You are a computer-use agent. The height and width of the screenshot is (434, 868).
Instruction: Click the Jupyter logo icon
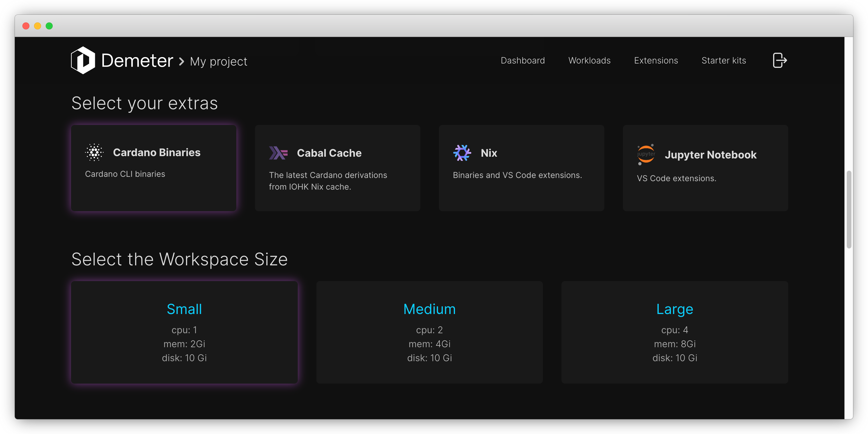pos(646,154)
